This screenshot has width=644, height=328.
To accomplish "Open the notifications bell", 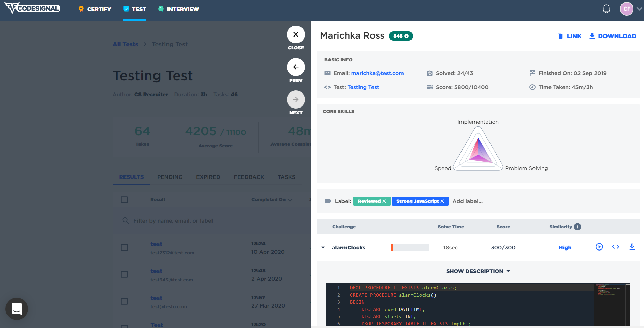I will [x=606, y=9].
